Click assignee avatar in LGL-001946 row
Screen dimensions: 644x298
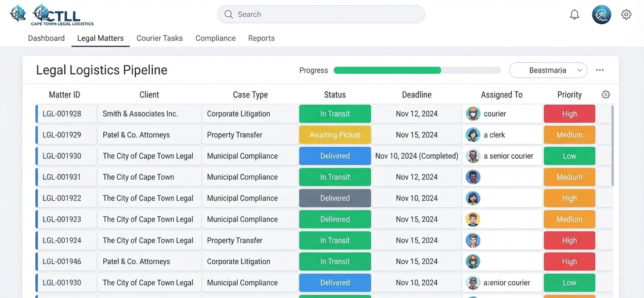(473, 261)
